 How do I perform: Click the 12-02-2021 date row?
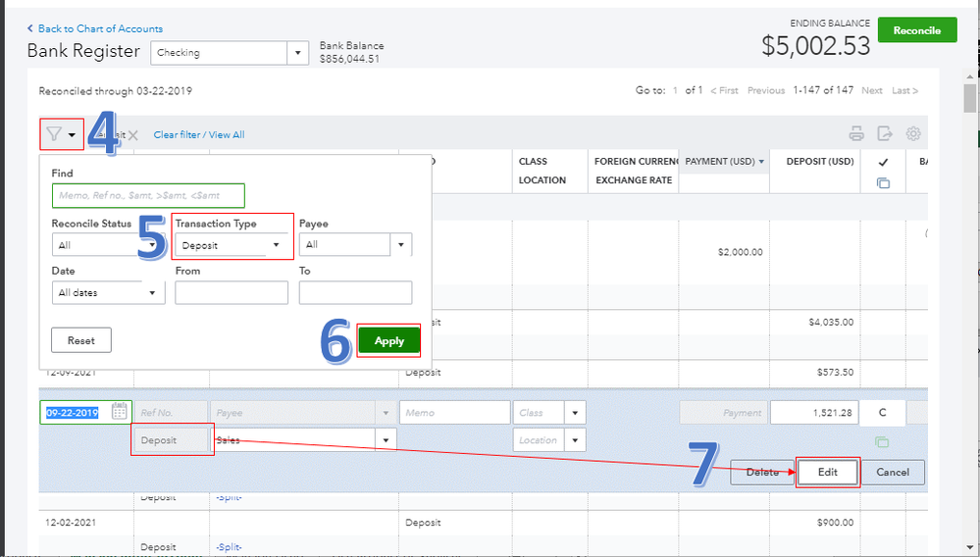(71, 523)
